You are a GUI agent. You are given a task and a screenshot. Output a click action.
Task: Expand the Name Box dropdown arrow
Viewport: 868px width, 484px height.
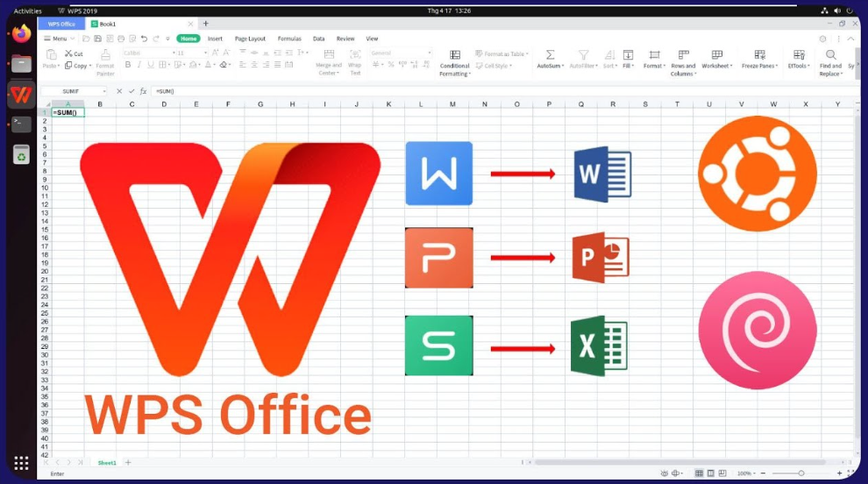(x=104, y=91)
